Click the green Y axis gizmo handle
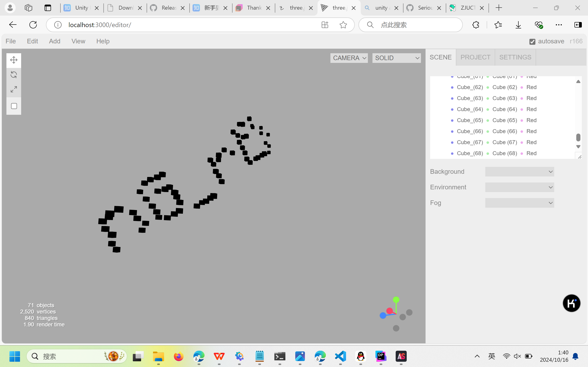Image resolution: width=588 pixels, height=367 pixels. [396, 300]
